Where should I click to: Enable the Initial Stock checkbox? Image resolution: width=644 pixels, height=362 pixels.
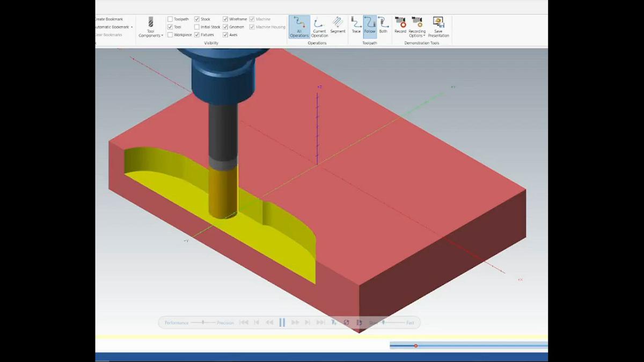tap(197, 27)
